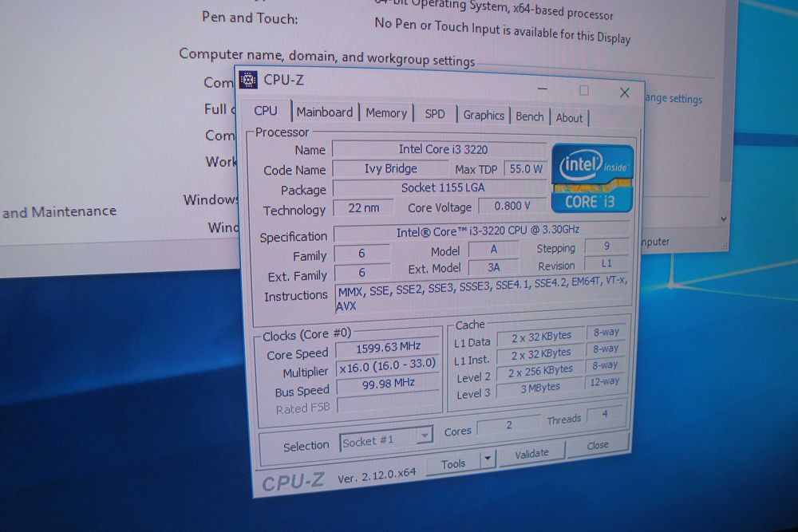798x532 pixels.
Task: Show the About tab
Action: [x=569, y=118]
